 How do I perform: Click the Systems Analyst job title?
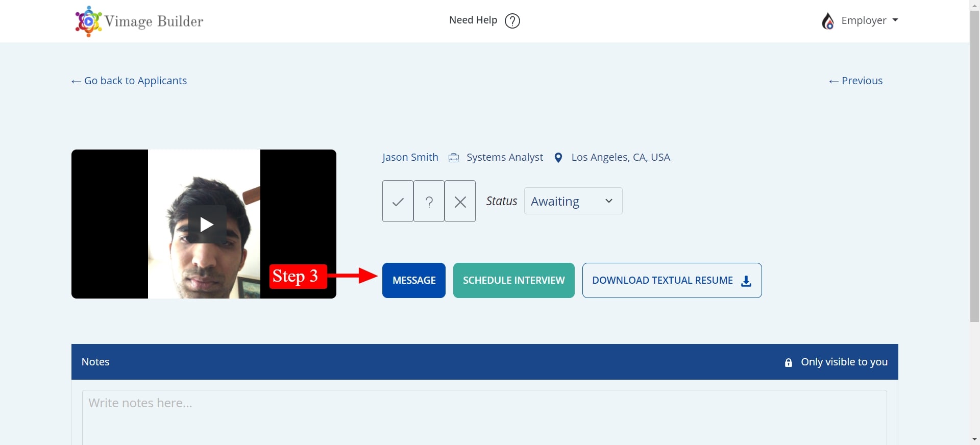pyautogui.click(x=505, y=157)
